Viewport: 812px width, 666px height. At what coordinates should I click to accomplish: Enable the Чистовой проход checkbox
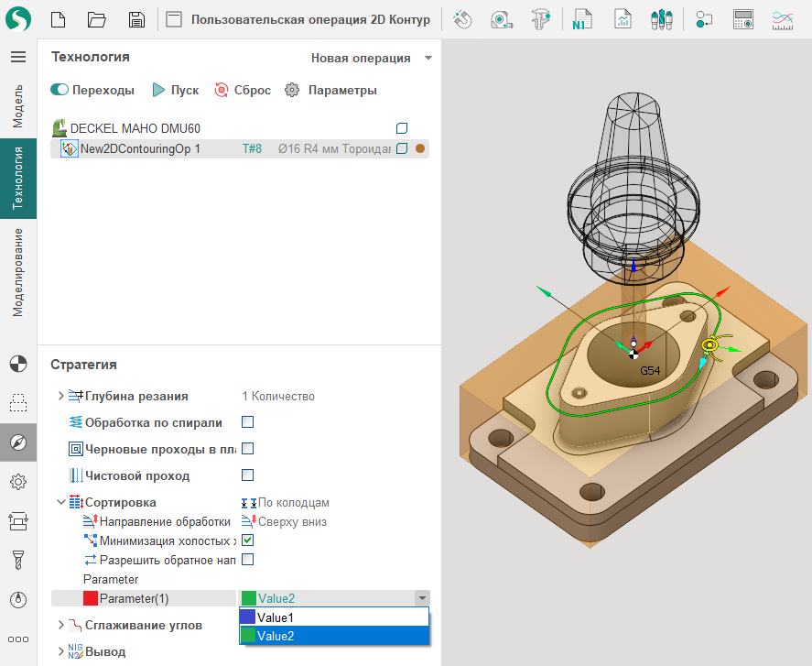247,475
